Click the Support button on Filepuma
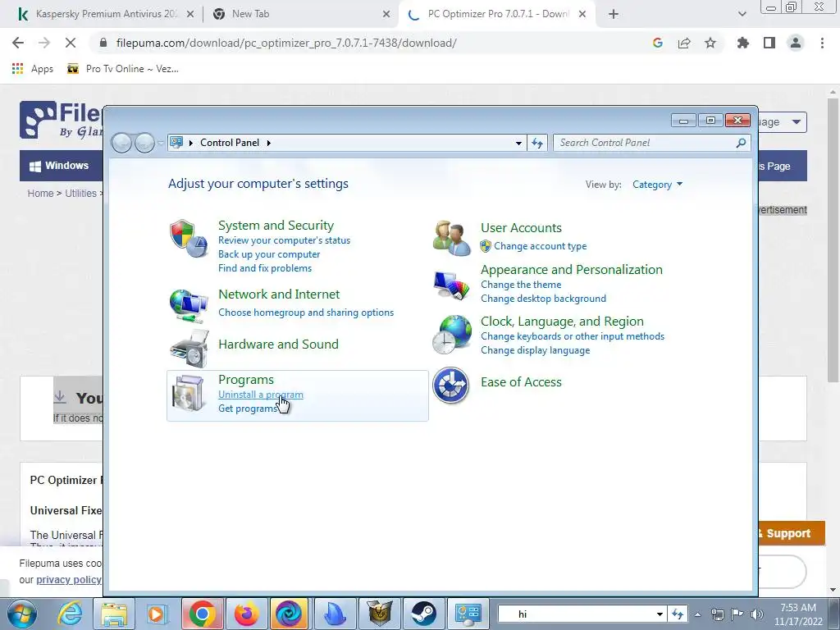The width and height of the screenshot is (840, 630). click(791, 533)
